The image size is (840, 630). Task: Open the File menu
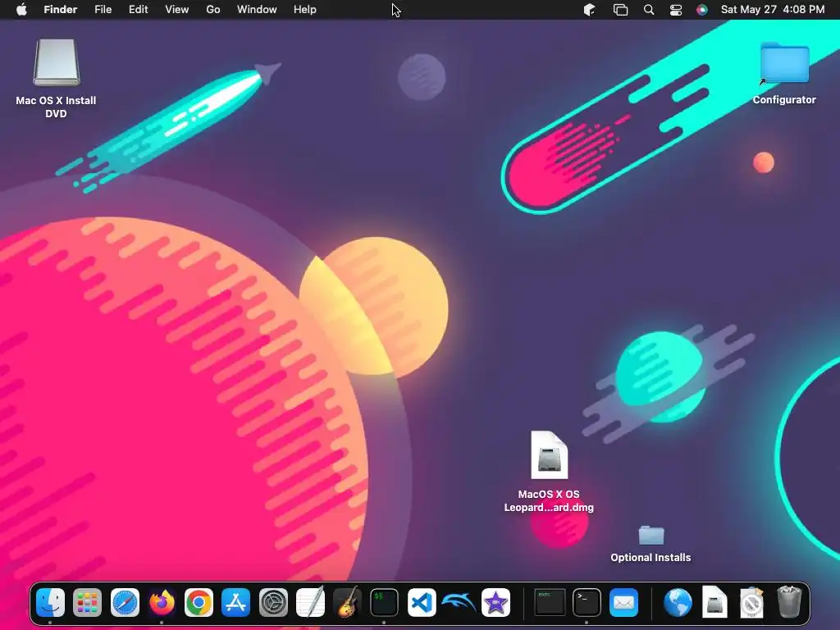tap(103, 10)
